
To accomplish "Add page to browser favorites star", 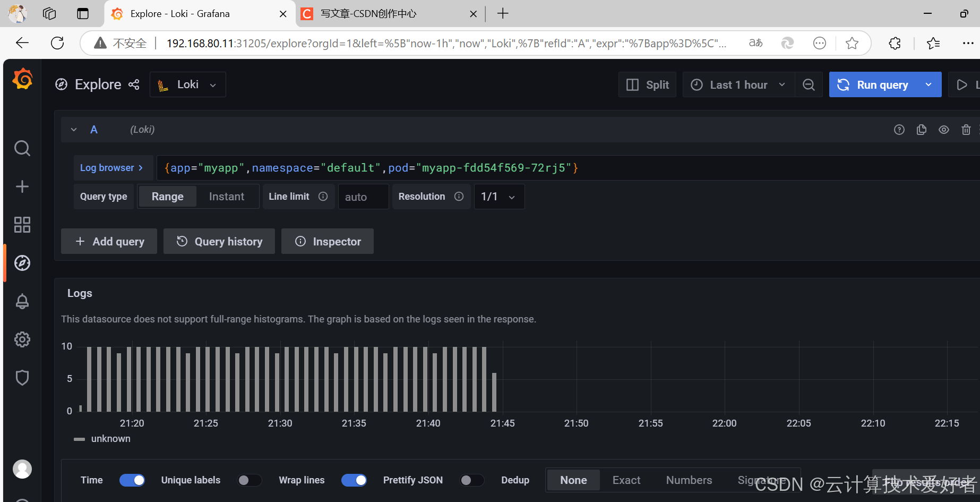I will point(852,43).
